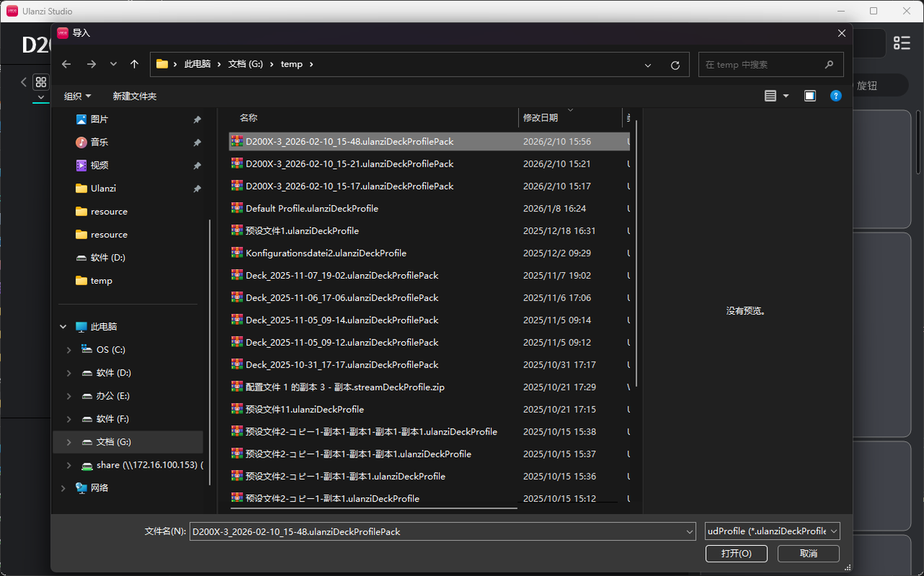Click the search magnifier icon

[x=829, y=64]
